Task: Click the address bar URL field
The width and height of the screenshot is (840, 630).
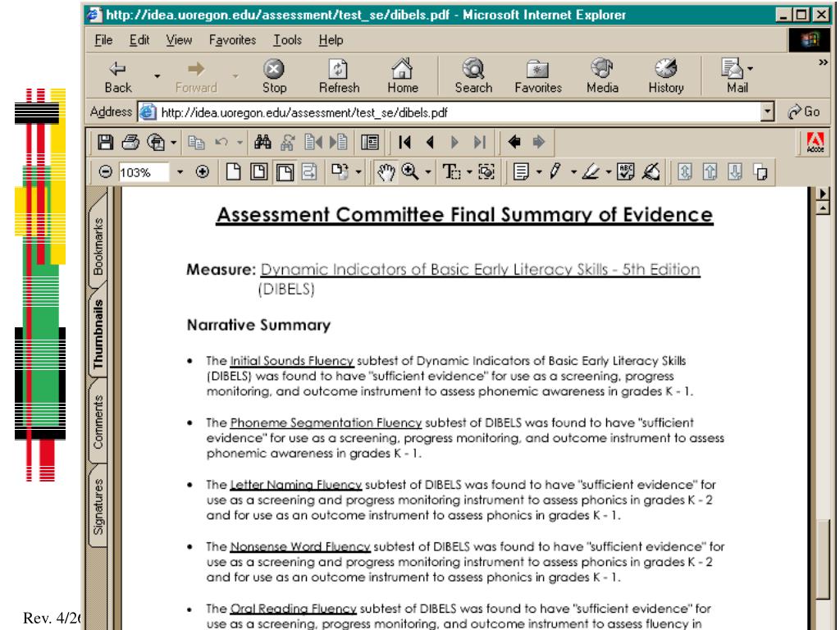Action: pos(449,112)
